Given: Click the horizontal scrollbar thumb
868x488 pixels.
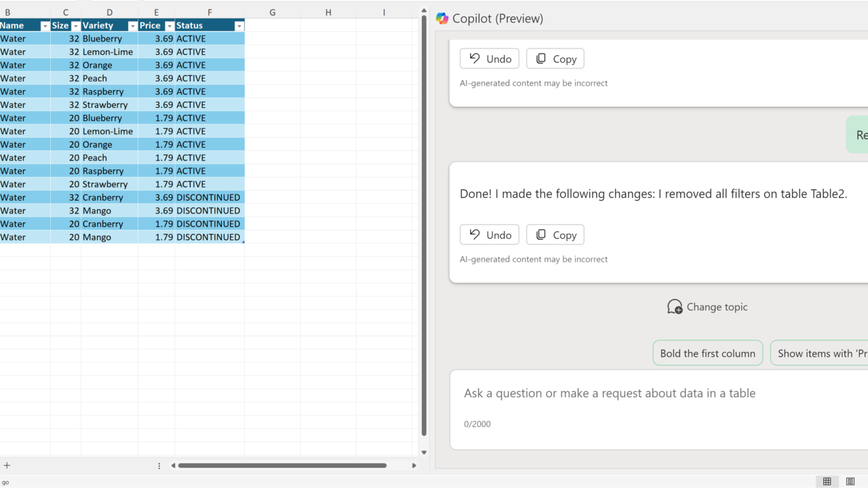Looking at the screenshot, I should point(282,466).
